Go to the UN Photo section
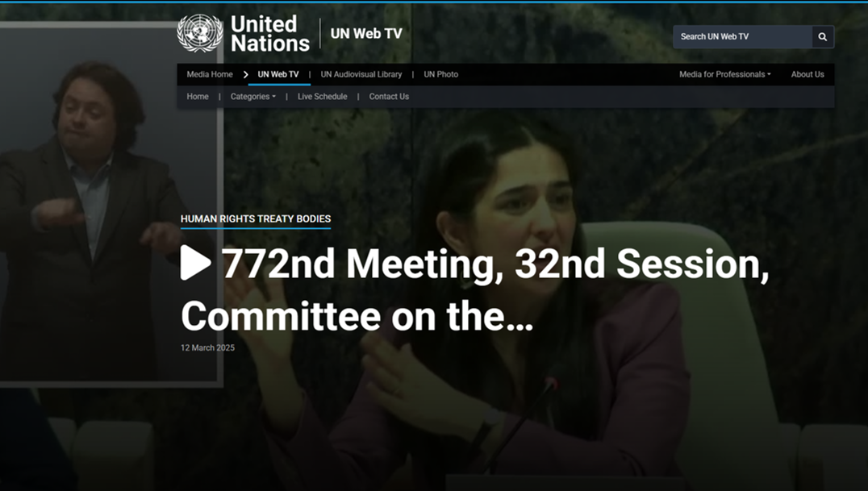 click(440, 74)
